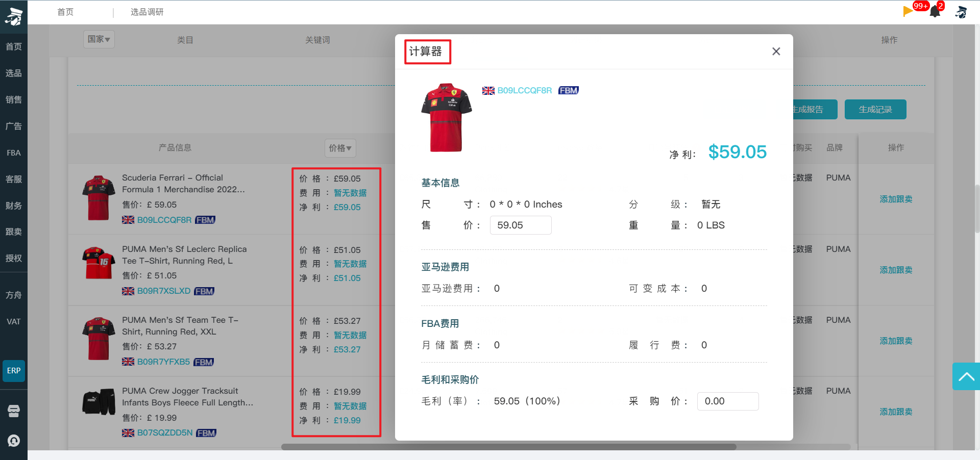Click FBM badge in calculator dialog

coord(569,90)
